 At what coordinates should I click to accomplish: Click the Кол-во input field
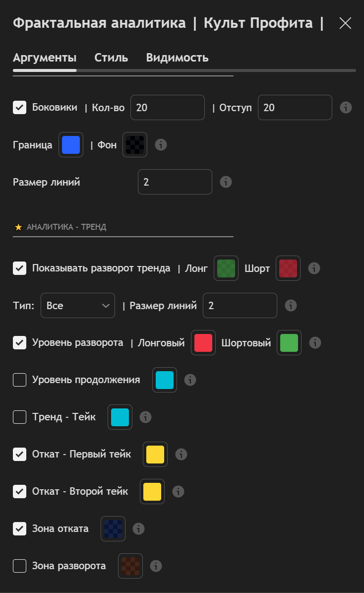tap(168, 107)
